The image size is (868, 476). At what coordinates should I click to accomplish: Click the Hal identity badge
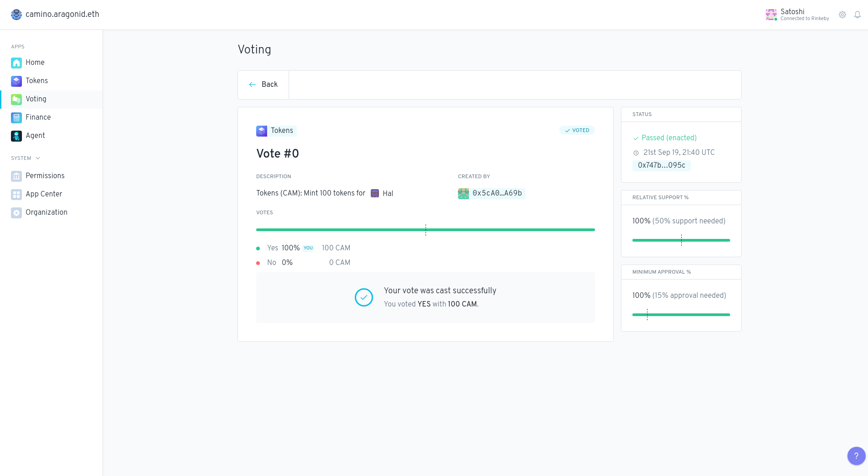382,193
